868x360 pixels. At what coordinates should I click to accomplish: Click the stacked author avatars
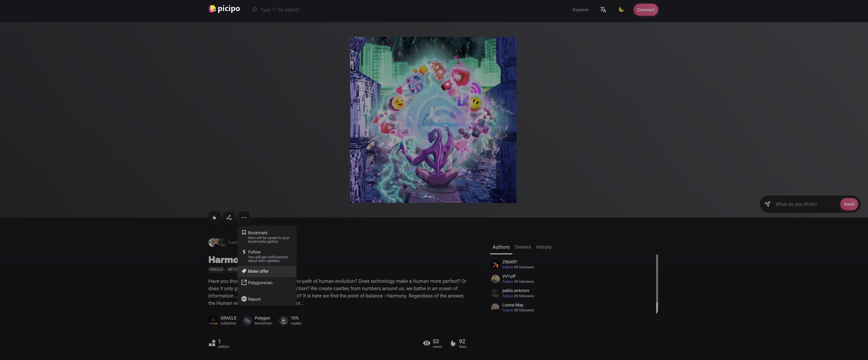pos(217,242)
